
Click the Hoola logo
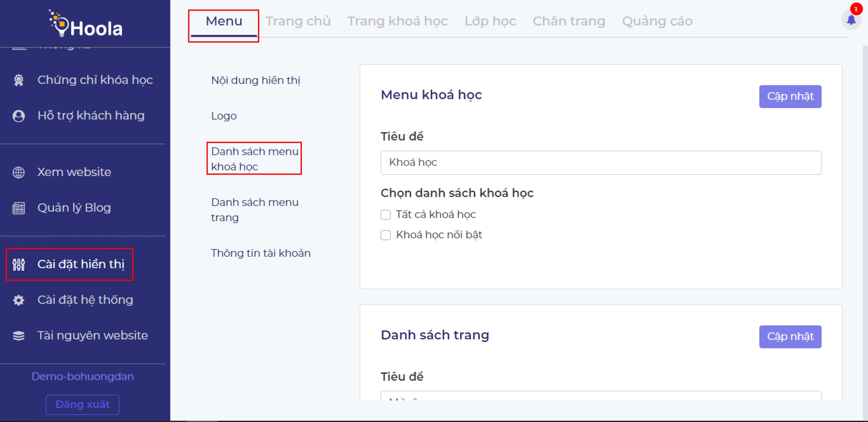pyautogui.click(x=86, y=24)
